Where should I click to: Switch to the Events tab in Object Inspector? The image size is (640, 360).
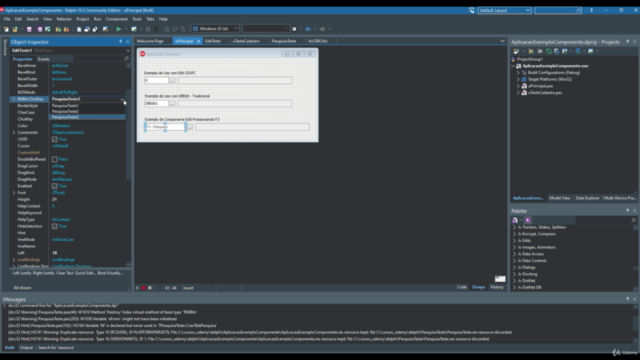point(44,59)
